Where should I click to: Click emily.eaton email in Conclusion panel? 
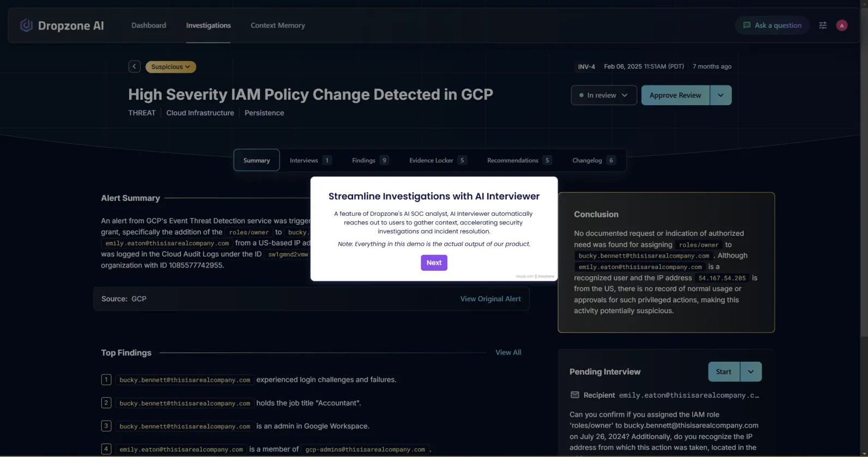[640, 267]
